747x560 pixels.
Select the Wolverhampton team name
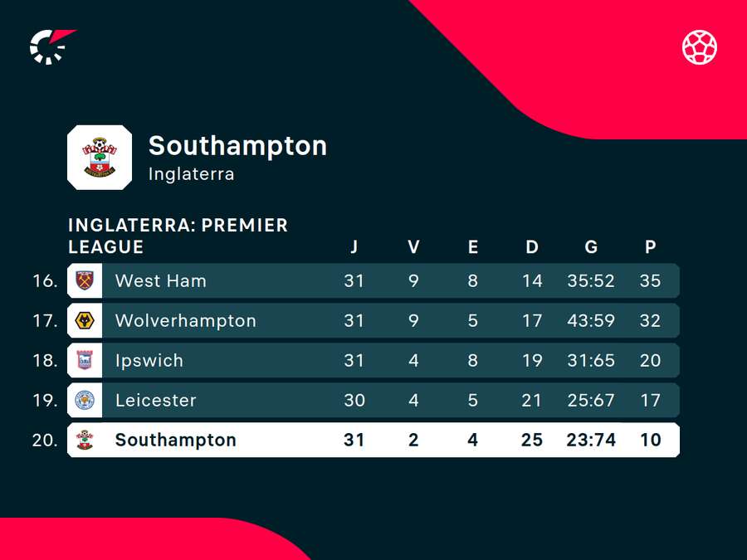click(x=186, y=320)
